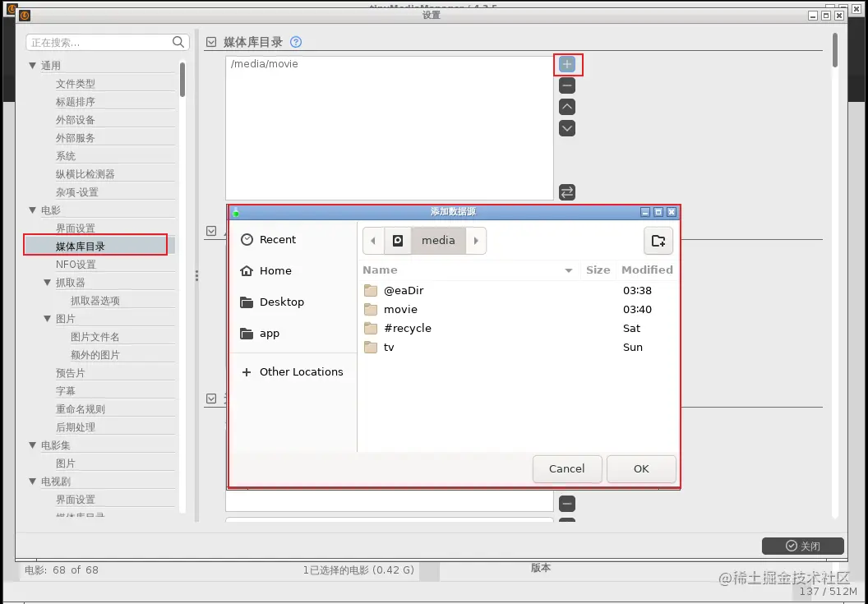Select the tv folder
The image size is (868, 604).
click(x=389, y=347)
